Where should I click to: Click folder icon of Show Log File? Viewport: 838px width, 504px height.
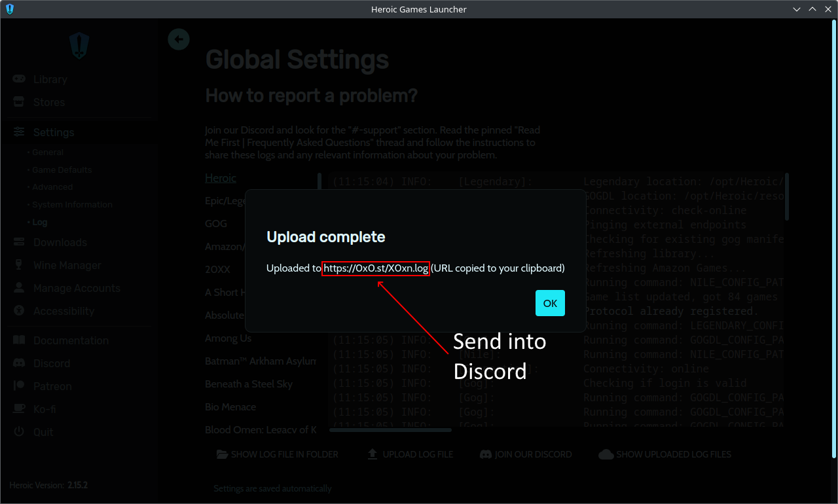pos(222,454)
